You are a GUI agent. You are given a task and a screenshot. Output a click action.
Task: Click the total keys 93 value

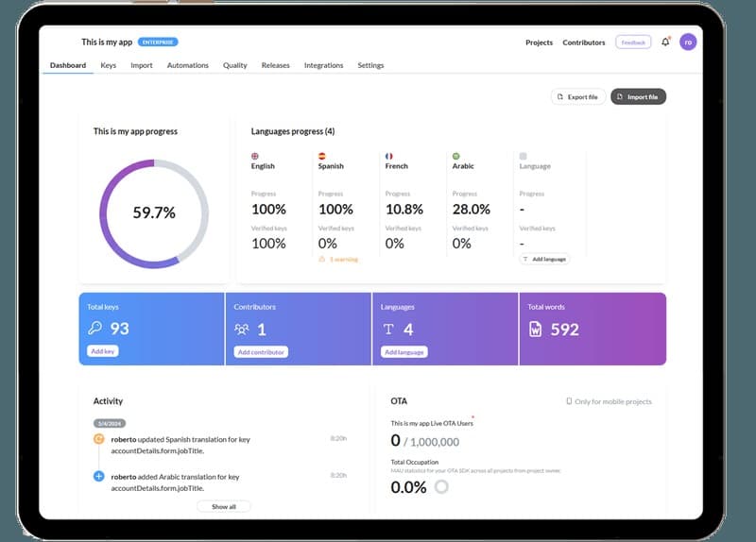(x=120, y=329)
